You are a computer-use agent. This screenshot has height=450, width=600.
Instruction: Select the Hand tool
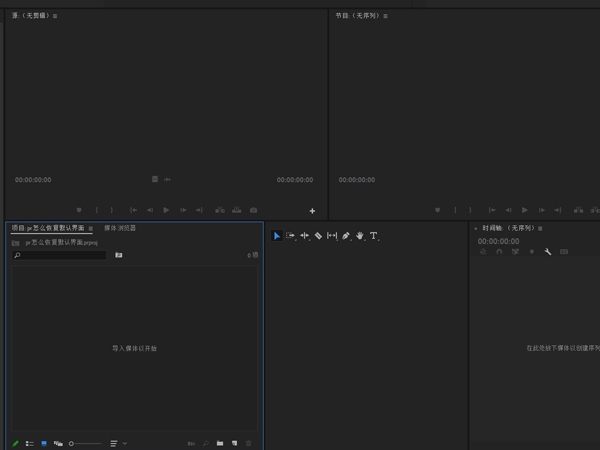[x=359, y=236]
